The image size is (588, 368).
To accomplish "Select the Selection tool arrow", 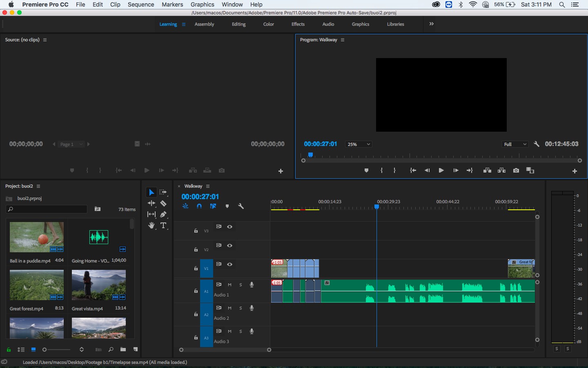I will (x=151, y=192).
